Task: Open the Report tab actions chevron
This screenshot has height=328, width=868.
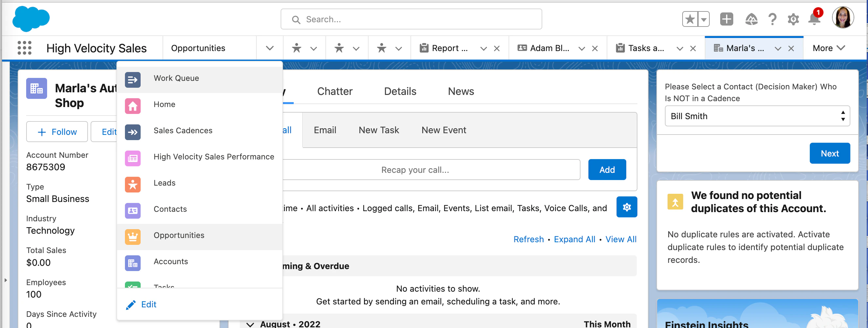Action: coord(483,48)
